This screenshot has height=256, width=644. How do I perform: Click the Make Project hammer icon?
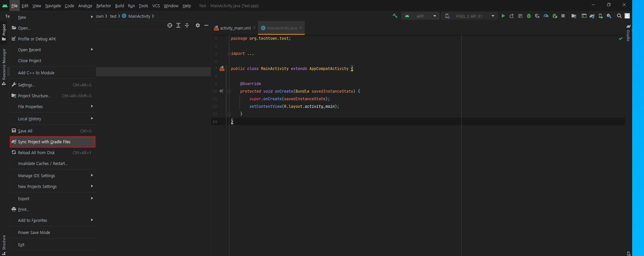(395, 16)
